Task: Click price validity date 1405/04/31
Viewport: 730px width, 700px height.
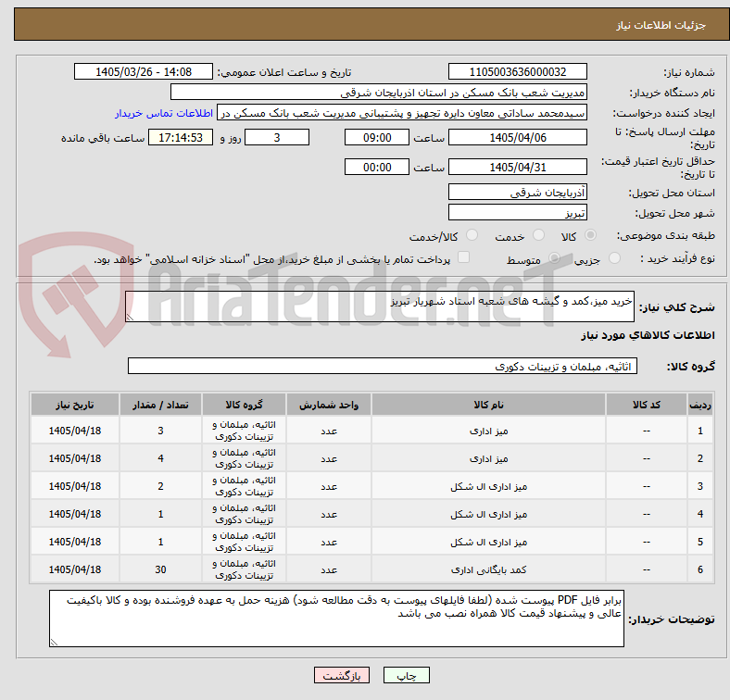Action: (x=517, y=167)
